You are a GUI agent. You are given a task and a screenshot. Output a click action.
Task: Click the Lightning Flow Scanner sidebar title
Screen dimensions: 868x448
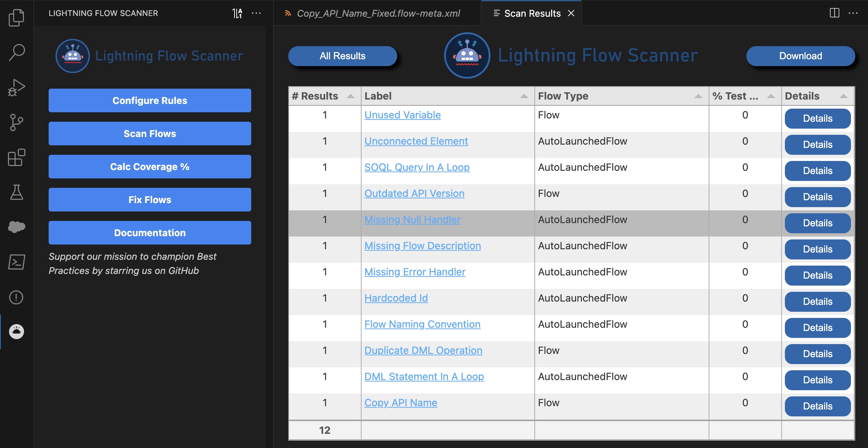click(x=103, y=13)
